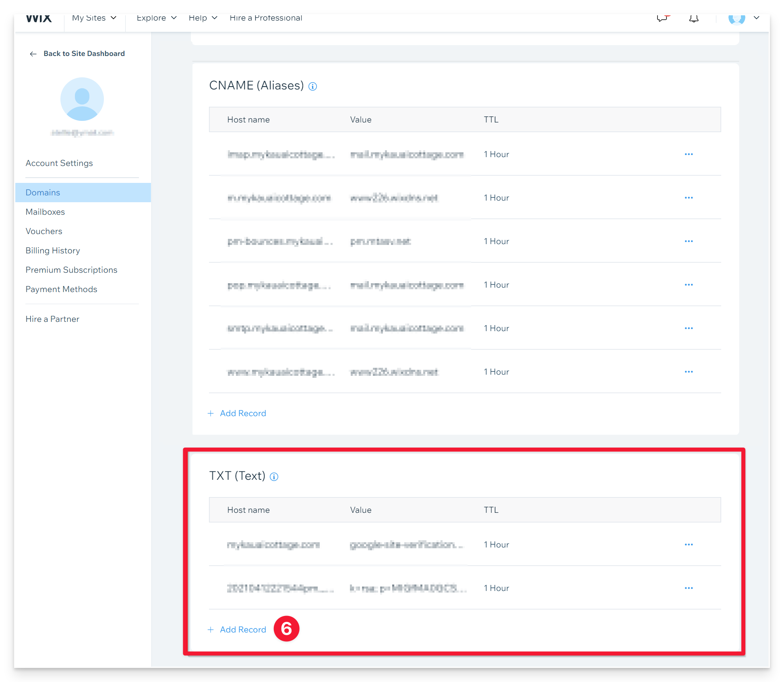Viewport: 784px width, 682px height.
Task: Open the notifications bell icon
Action: [x=693, y=18]
